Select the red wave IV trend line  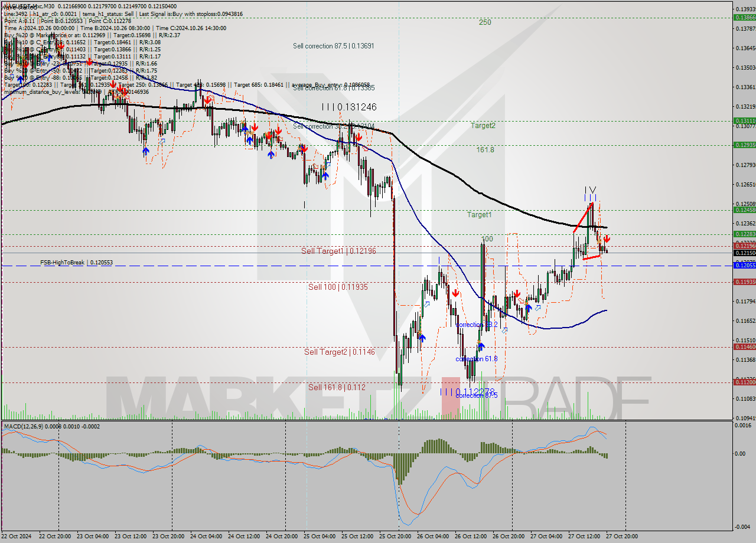coord(583,218)
